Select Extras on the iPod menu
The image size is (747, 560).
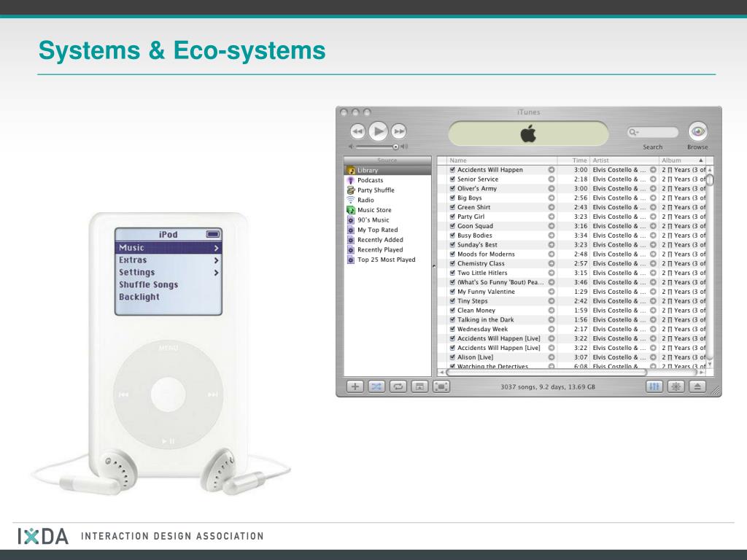click(x=169, y=260)
